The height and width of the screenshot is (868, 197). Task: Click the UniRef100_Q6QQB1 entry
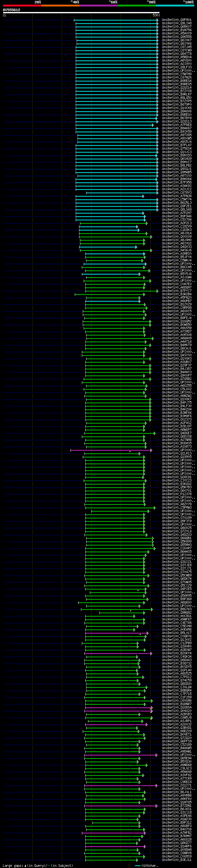pos(176,538)
